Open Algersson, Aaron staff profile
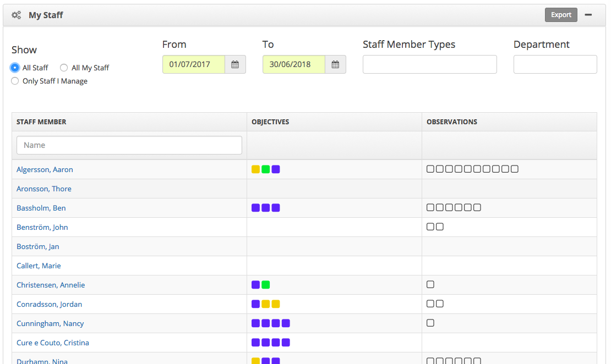Viewport: 611px width, 364px height. click(x=45, y=169)
